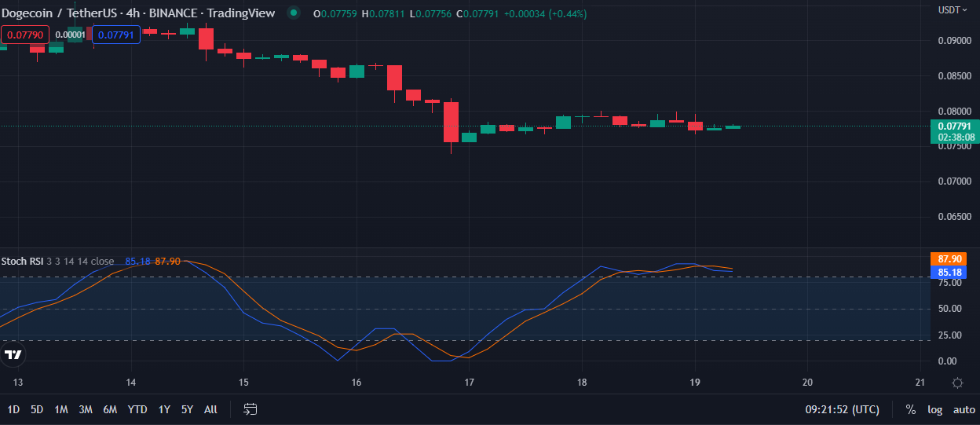Select the 1D time range
The width and height of the screenshot is (980, 425).
(x=13, y=409)
